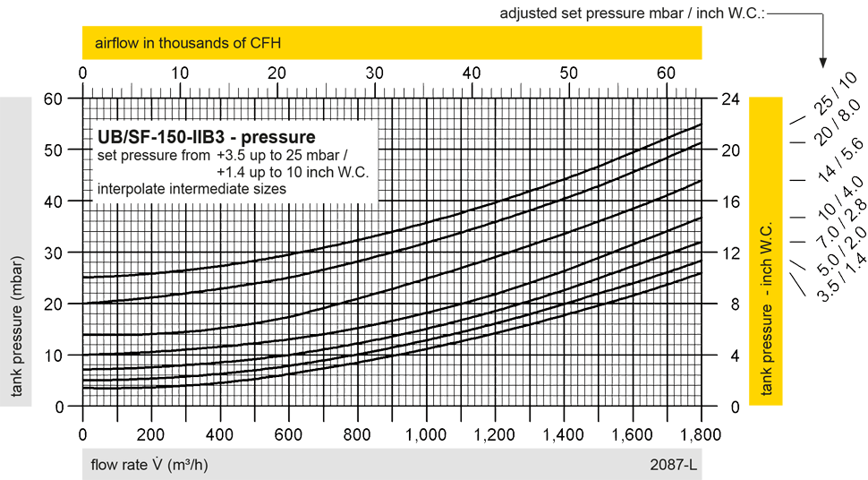Click the yellow 'airflow in thousands of CFH' bar
Image resolution: width=868 pixels, height=480 pixels.
point(391,43)
